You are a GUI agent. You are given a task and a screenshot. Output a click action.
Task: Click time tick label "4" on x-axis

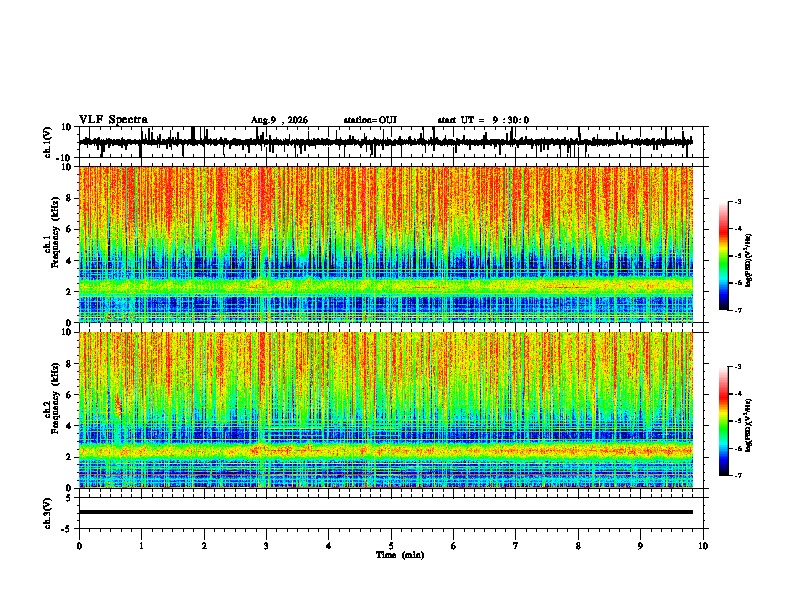[329, 546]
